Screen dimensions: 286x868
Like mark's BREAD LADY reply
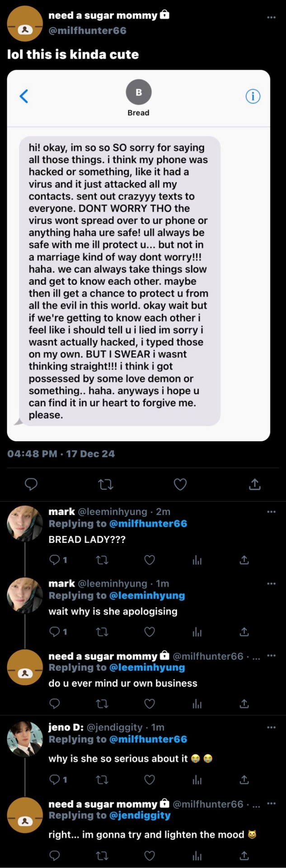pyautogui.click(x=150, y=560)
